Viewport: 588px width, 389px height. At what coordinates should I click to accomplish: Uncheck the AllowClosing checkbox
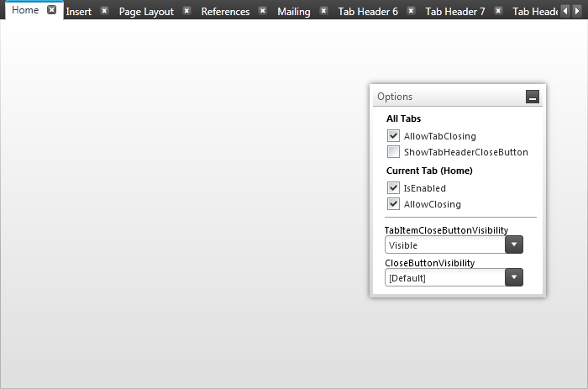tap(393, 204)
